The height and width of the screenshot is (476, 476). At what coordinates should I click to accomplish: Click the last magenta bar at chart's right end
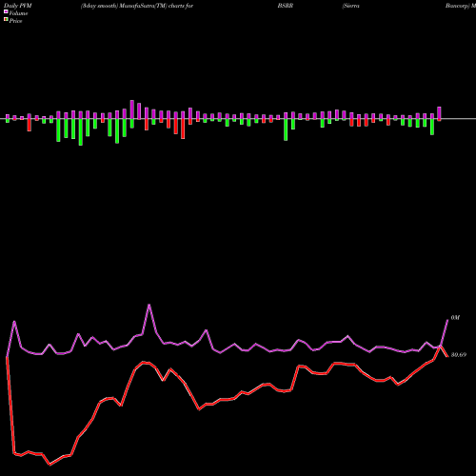(x=439, y=112)
